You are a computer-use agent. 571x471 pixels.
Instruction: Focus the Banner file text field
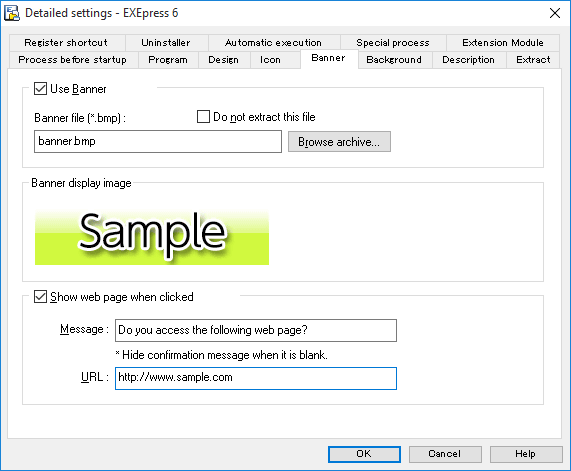click(158, 141)
